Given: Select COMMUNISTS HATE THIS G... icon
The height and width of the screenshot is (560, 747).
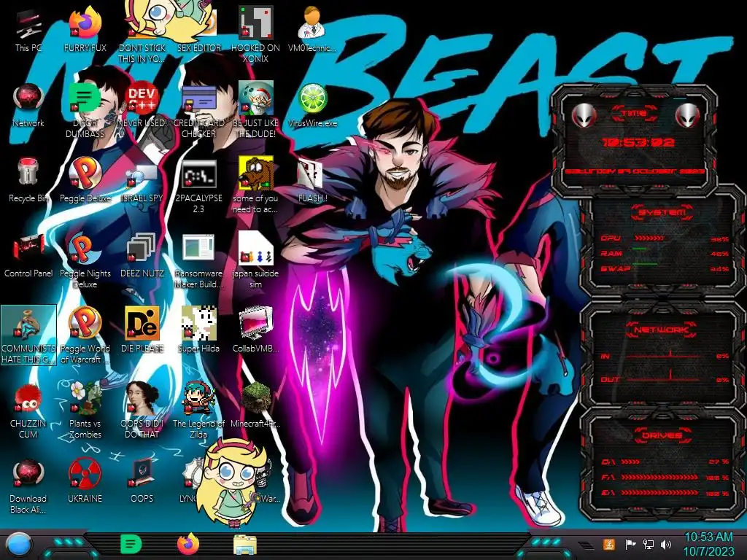Looking at the screenshot, I should tap(28, 335).
